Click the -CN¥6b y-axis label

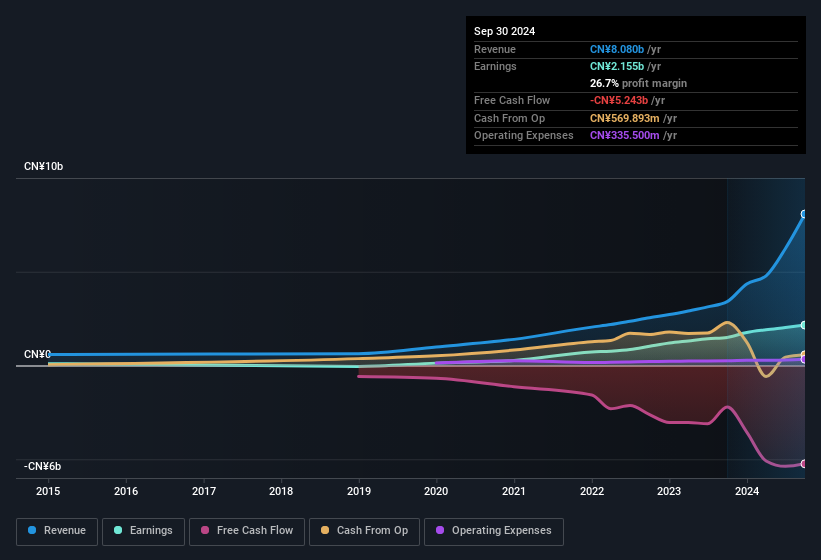click(42, 466)
